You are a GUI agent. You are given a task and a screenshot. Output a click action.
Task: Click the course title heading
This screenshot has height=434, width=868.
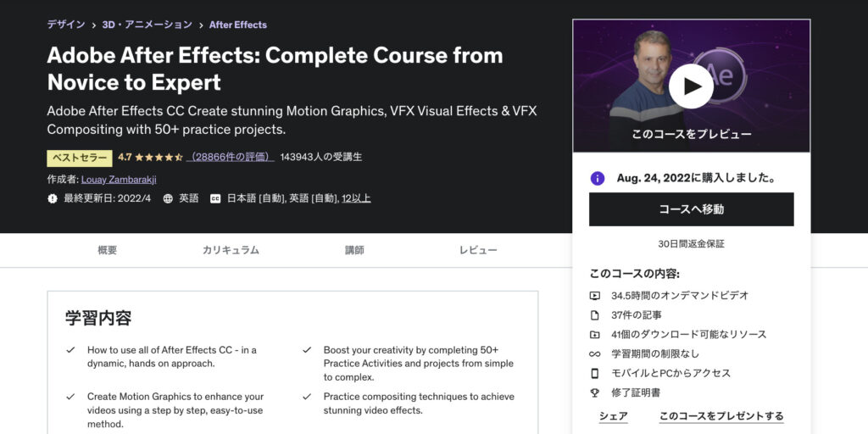coord(275,69)
